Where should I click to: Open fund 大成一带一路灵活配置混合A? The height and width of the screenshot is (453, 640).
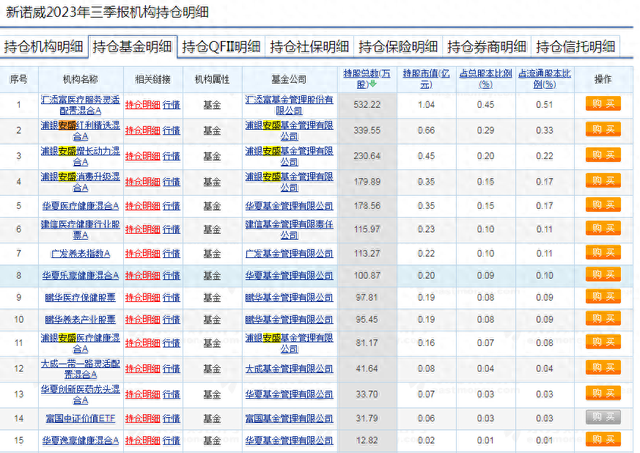coord(80,369)
